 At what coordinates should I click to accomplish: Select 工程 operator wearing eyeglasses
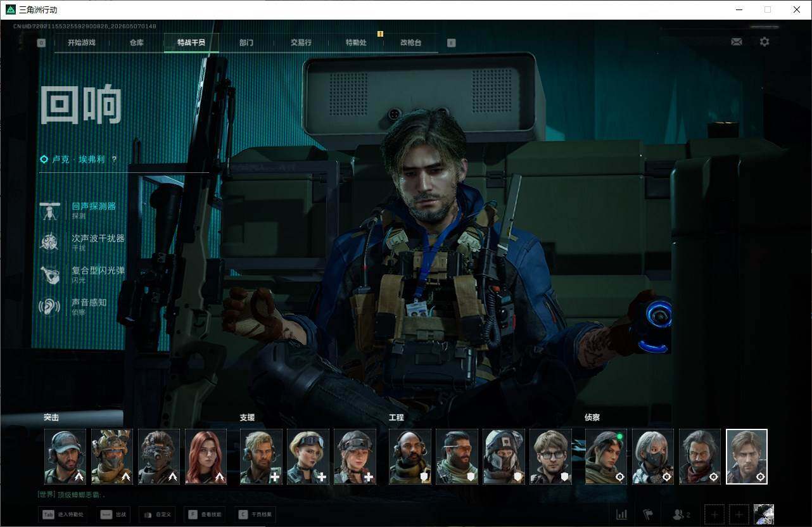point(550,457)
